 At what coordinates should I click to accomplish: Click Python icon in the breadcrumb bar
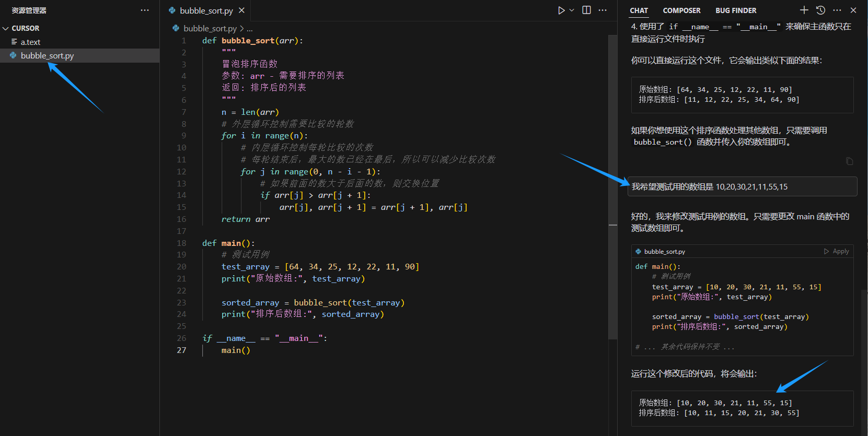pos(176,28)
